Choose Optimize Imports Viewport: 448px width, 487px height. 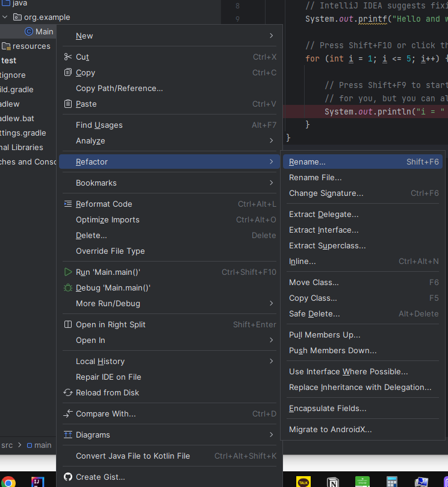tap(169, 219)
